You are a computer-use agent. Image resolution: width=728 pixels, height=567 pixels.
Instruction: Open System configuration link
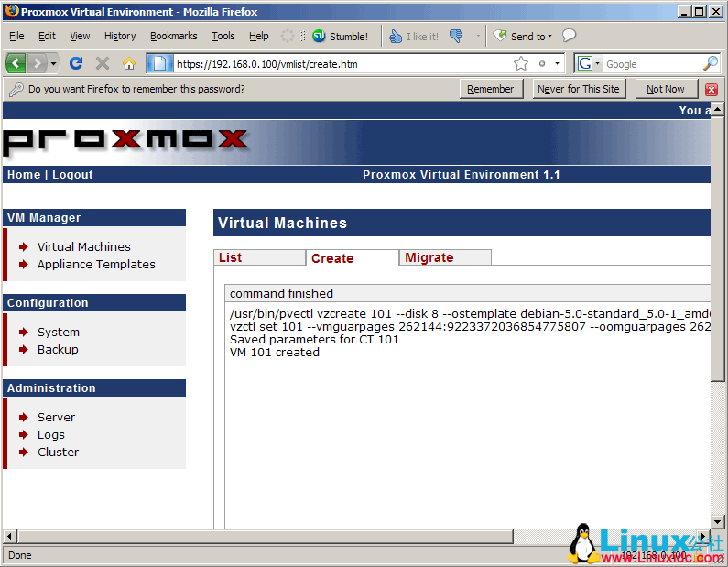pos(59,332)
